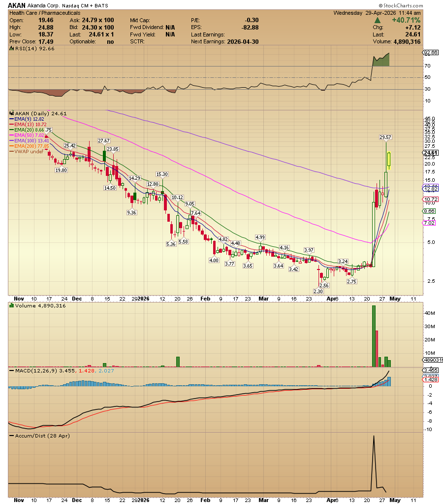
Task: Click the 9.36 low price label
Action: (x=132, y=212)
